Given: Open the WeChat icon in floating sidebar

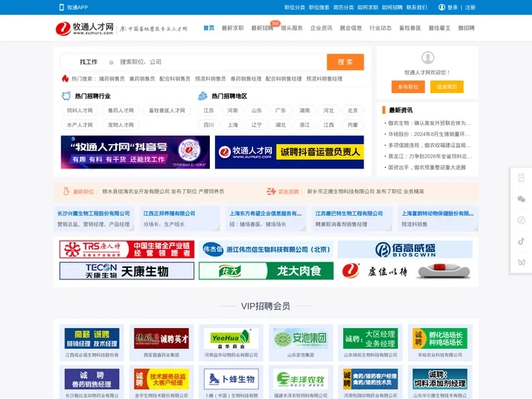Looking at the screenshot, I should [x=521, y=199].
